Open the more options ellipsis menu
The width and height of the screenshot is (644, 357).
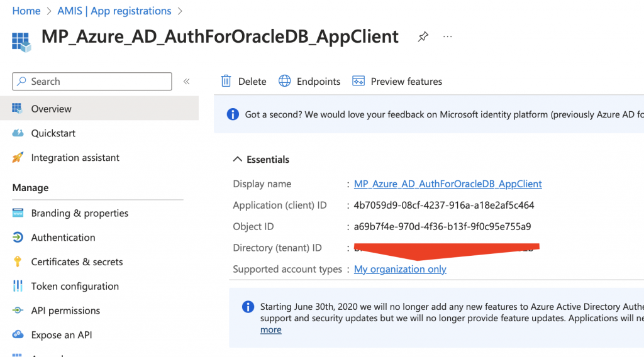(x=447, y=37)
